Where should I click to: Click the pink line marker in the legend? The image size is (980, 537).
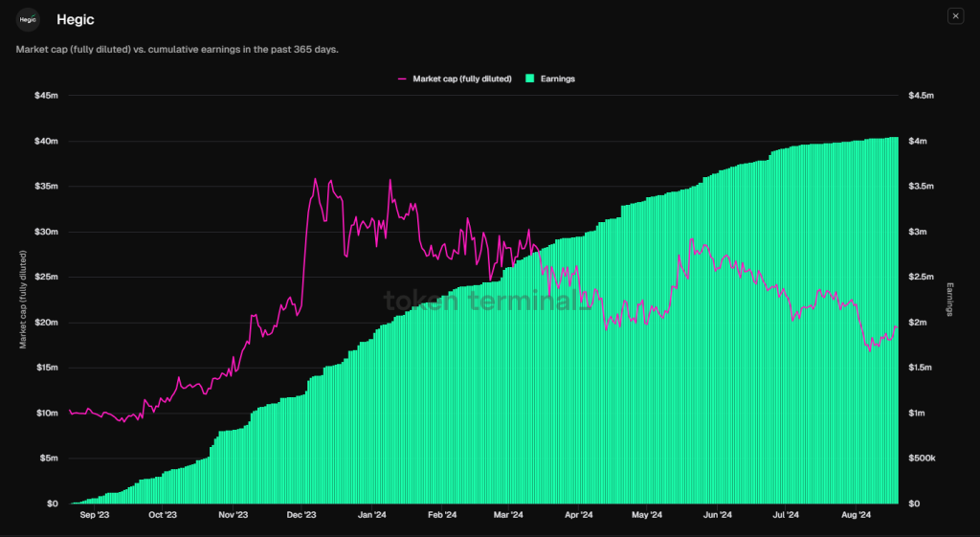click(403, 78)
